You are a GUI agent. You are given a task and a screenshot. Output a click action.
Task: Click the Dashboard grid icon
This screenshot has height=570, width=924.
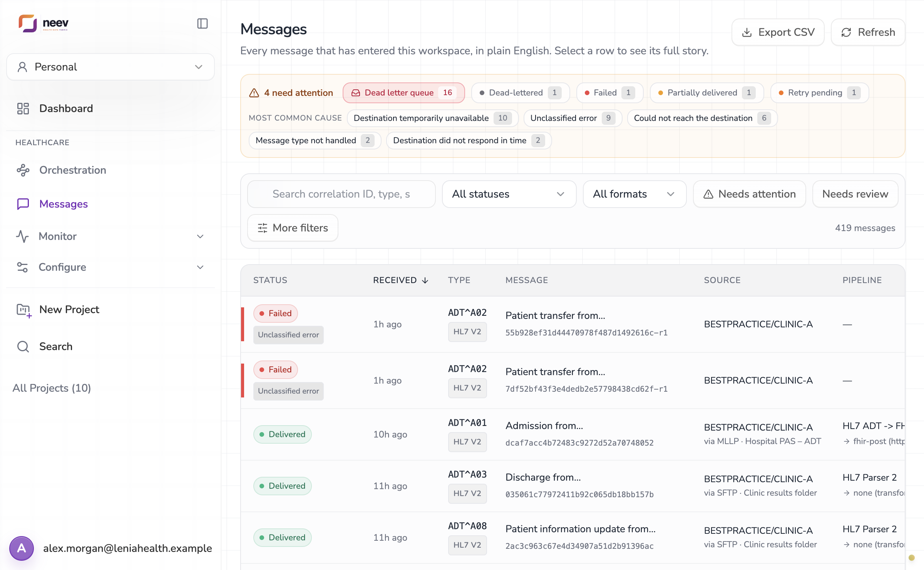tap(23, 109)
